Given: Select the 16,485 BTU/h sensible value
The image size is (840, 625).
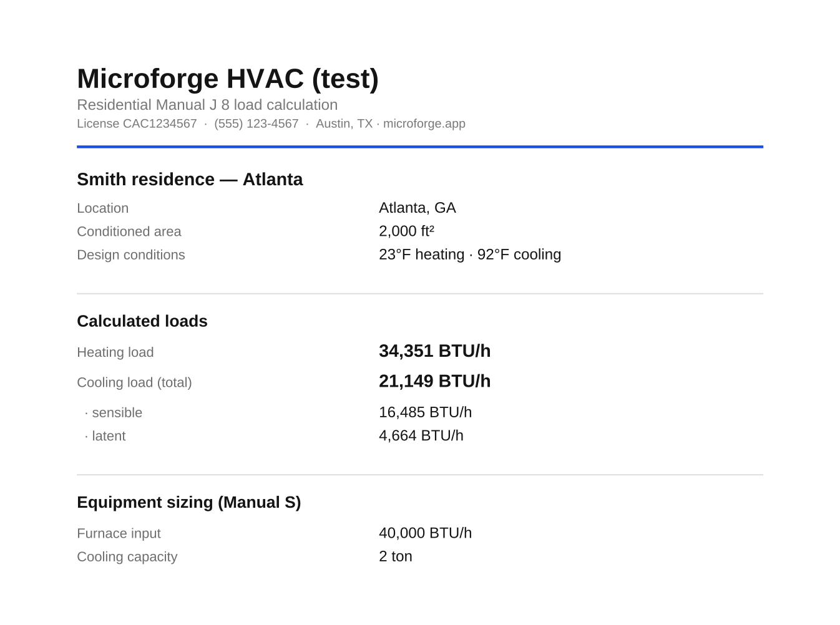Looking at the screenshot, I should (x=426, y=412).
